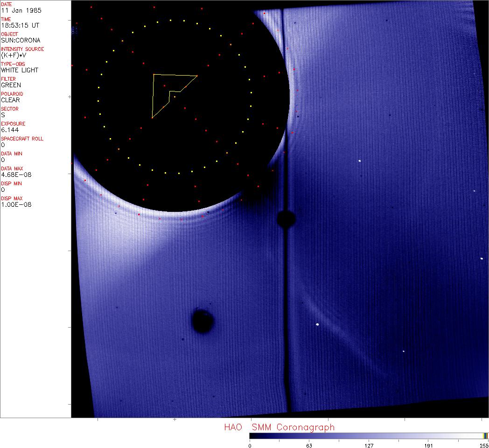The height and width of the screenshot is (448, 489).
Task: Select the small dark circle on the vertical line
Action: click(x=286, y=218)
